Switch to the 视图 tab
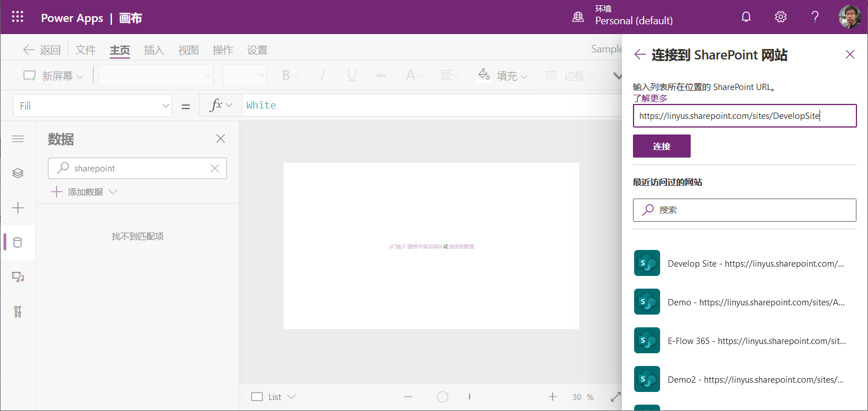Viewport: 868px width, 411px height. point(188,50)
